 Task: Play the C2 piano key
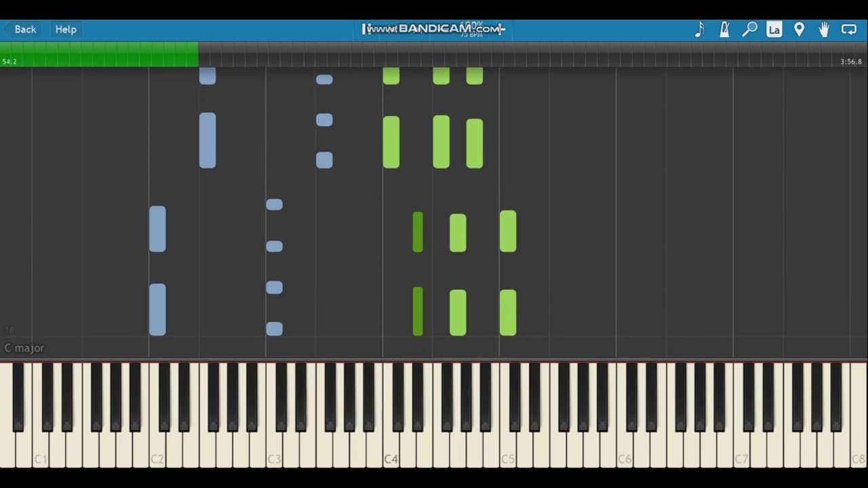pyautogui.click(x=157, y=451)
